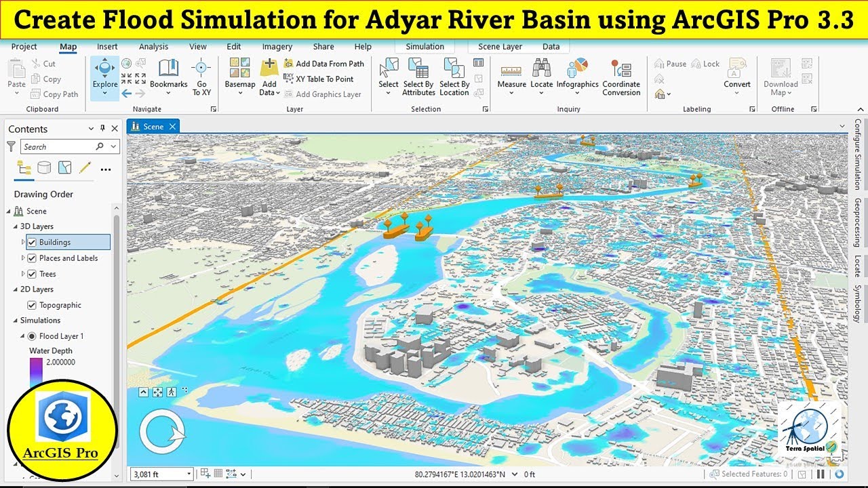Close the Scene view tab

point(172,126)
